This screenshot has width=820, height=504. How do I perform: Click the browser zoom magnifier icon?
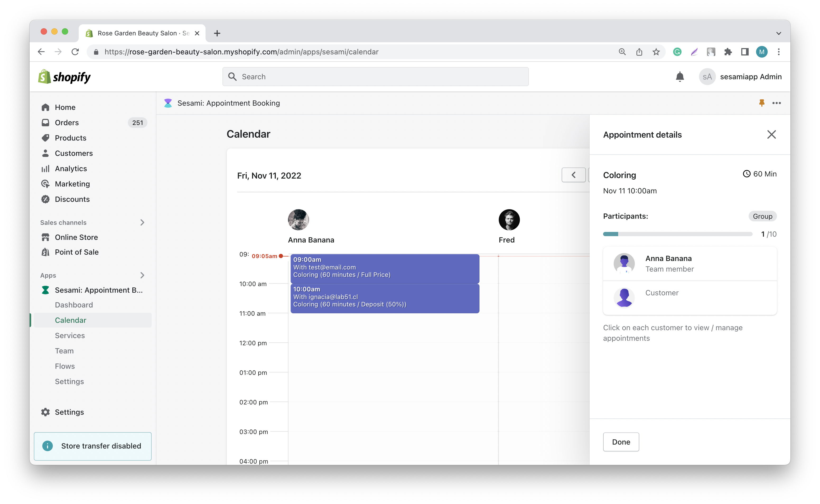tap(622, 52)
